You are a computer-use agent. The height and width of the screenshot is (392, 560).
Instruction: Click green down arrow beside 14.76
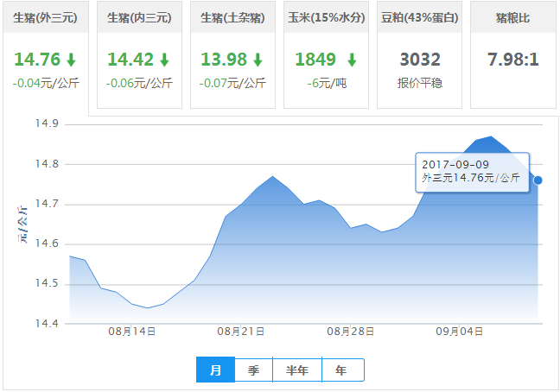(x=71, y=60)
